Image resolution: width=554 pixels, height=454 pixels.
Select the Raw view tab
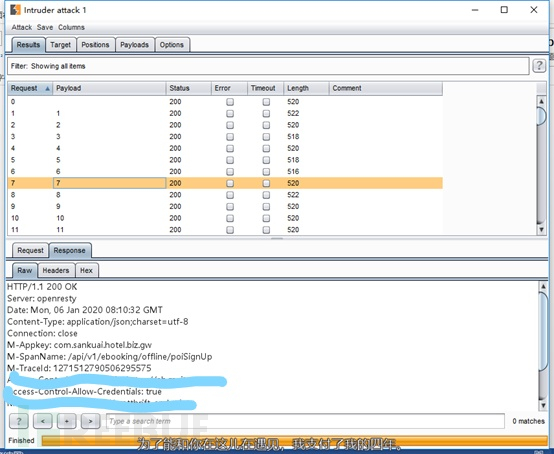25,270
